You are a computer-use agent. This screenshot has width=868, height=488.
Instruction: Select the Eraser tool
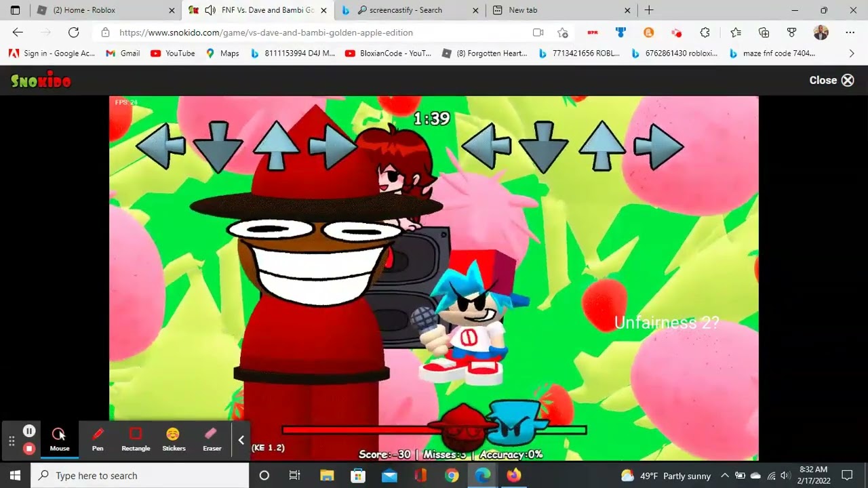click(212, 439)
